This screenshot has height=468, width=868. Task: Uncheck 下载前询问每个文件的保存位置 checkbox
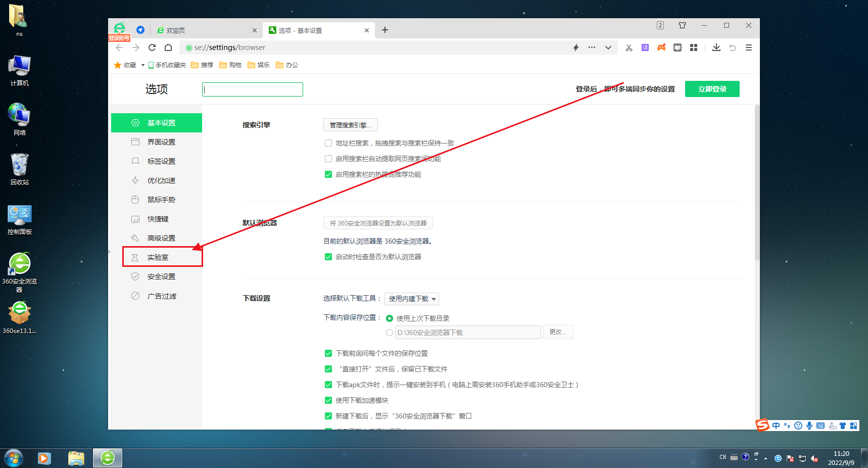pyautogui.click(x=328, y=353)
